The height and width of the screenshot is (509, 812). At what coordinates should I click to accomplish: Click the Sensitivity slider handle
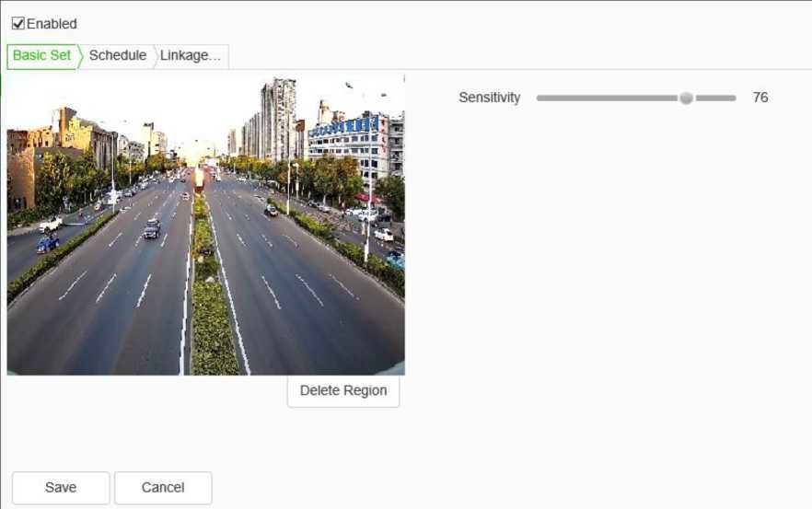click(686, 98)
